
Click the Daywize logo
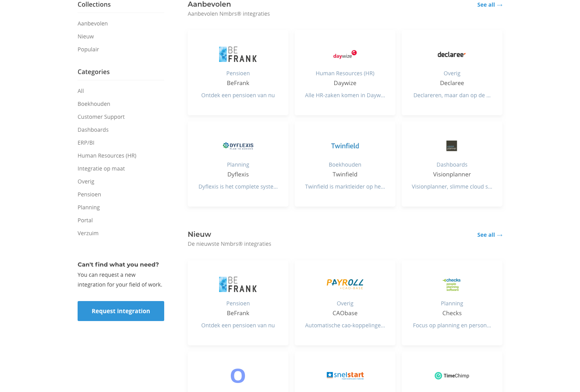pos(345,54)
